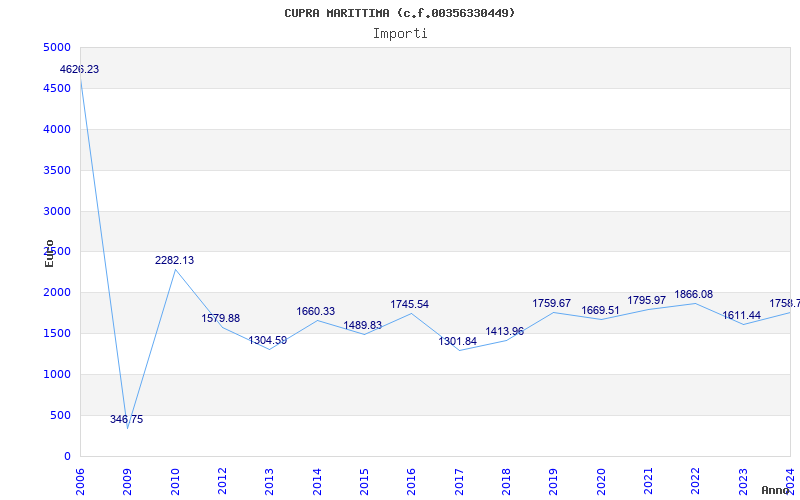Select the 1660.33 data label

(x=316, y=312)
